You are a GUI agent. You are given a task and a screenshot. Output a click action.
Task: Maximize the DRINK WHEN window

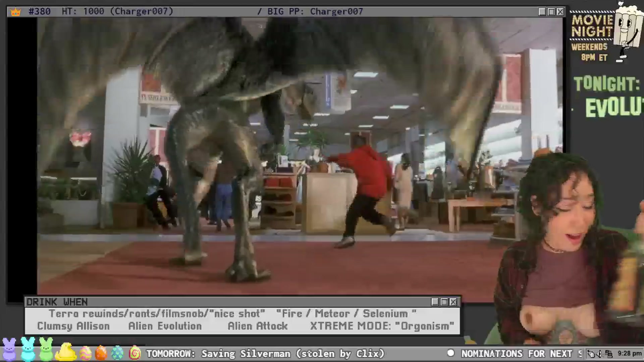[444, 302]
